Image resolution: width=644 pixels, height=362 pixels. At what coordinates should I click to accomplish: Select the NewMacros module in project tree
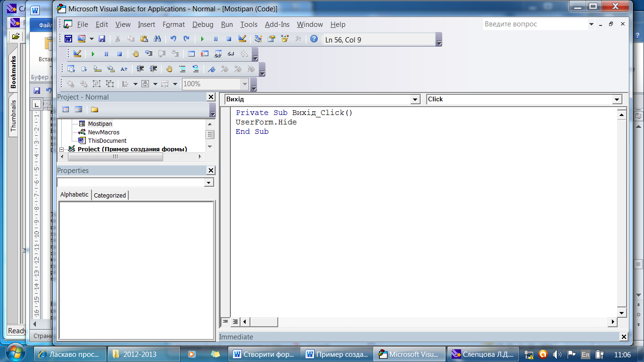pyautogui.click(x=104, y=132)
